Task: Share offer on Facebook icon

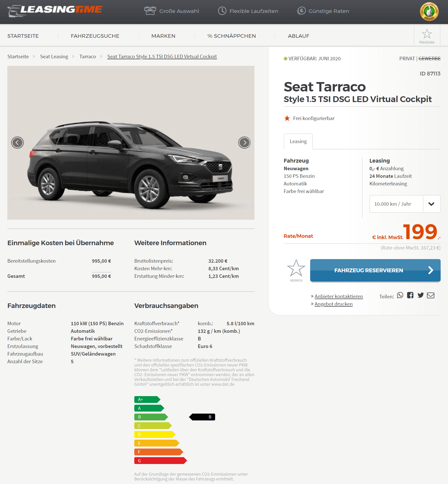Action: point(410,295)
